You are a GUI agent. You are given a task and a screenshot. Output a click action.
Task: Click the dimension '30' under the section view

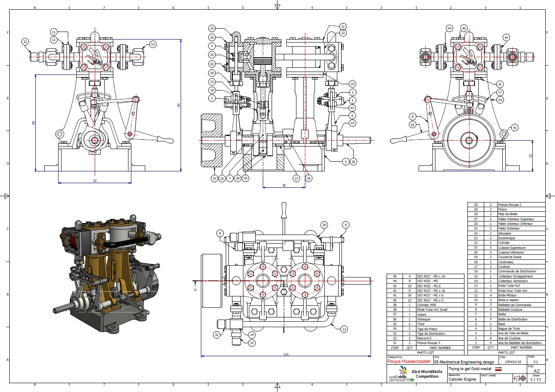pyautogui.click(x=283, y=185)
